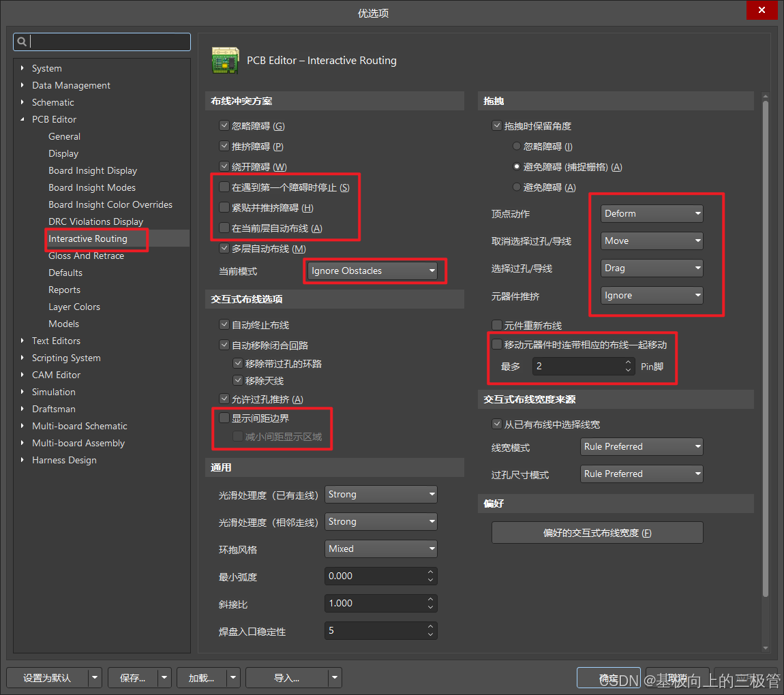Open the Models page

pos(63,324)
